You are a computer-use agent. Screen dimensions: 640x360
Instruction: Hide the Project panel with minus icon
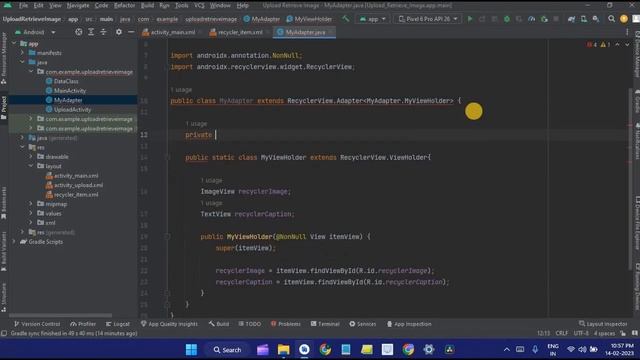[x=131, y=32]
